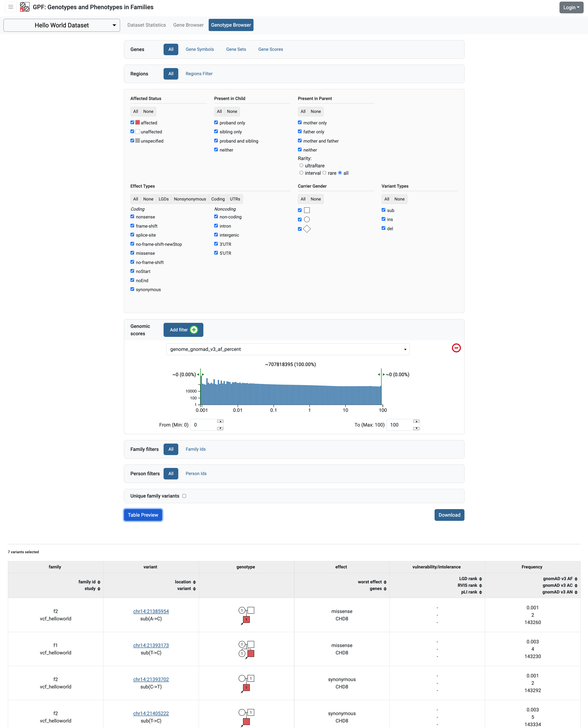
Task: Click the green plus in Add filter
Action: coord(194,330)
